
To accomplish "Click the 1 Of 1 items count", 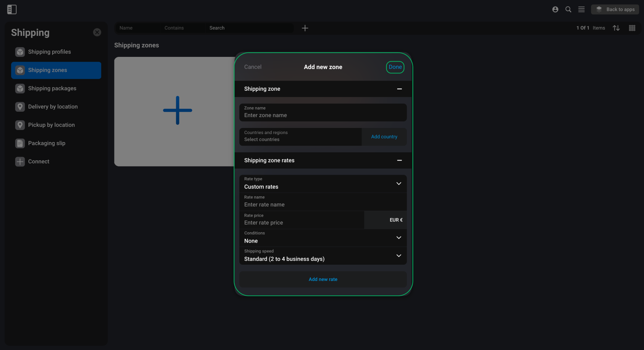I will pos(591,28).
